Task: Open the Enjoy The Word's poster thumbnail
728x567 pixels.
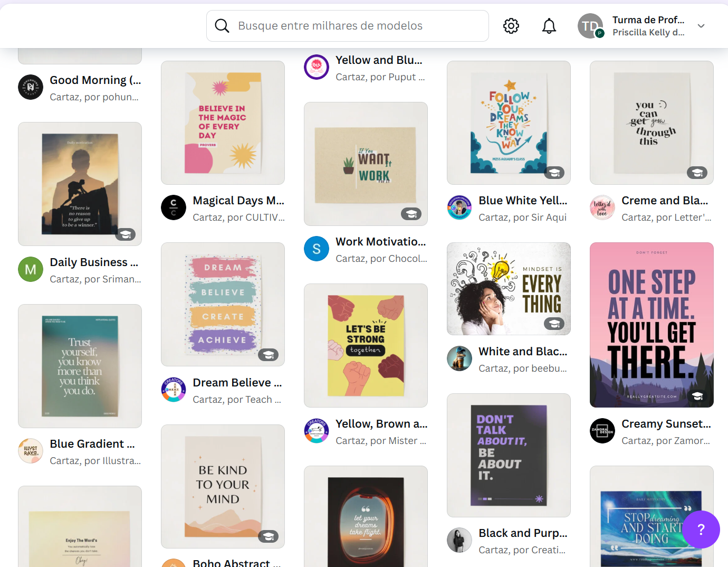Action: 80,526
